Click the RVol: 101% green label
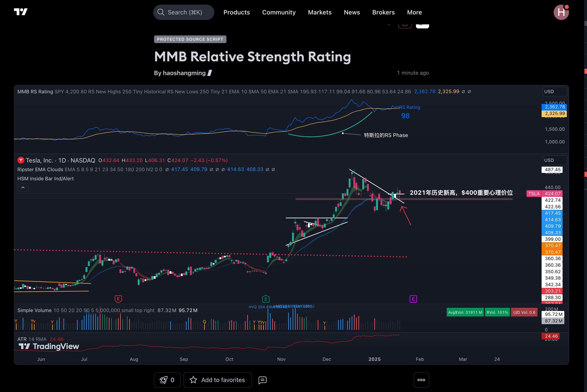Screen dimensions: 587x392 pyautogui.click(x=497, y=312)
